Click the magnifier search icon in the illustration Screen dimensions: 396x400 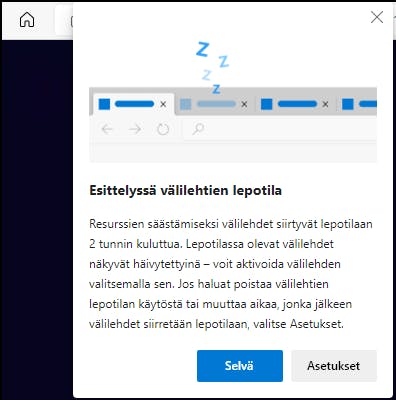coord(198,129)
